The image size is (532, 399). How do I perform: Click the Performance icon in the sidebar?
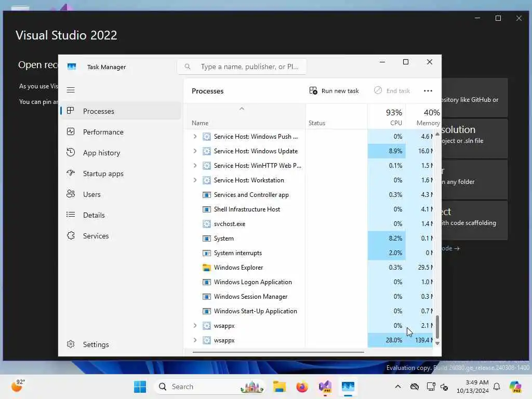coord(71,131)
